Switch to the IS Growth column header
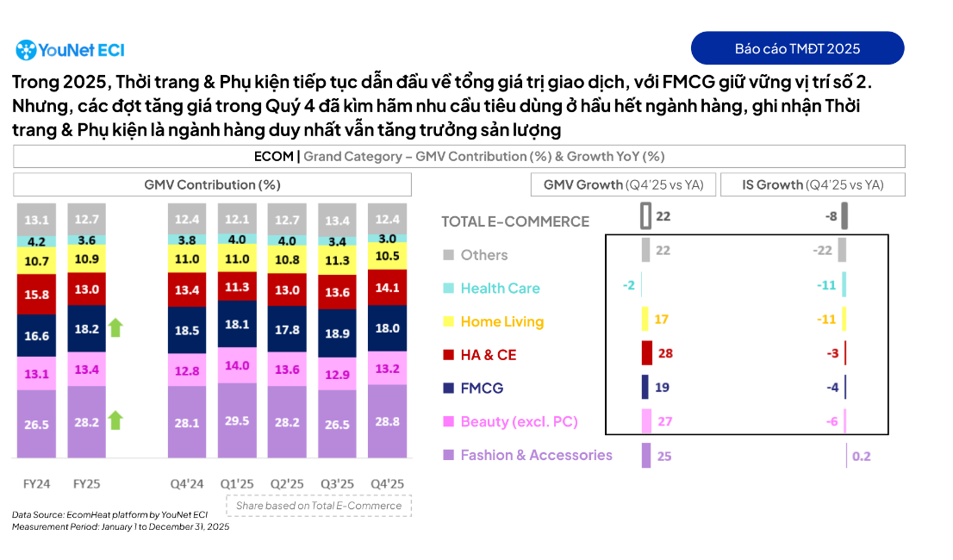 (x=813, y=184)
